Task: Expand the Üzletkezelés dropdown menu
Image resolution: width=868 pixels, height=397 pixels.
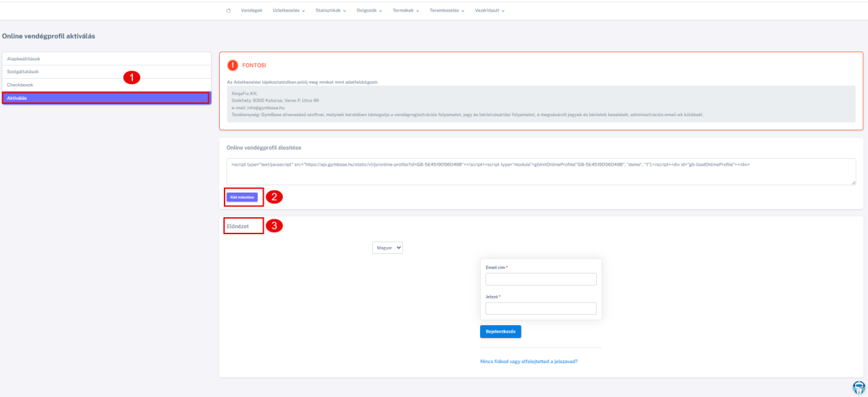Action: [289, 10]
